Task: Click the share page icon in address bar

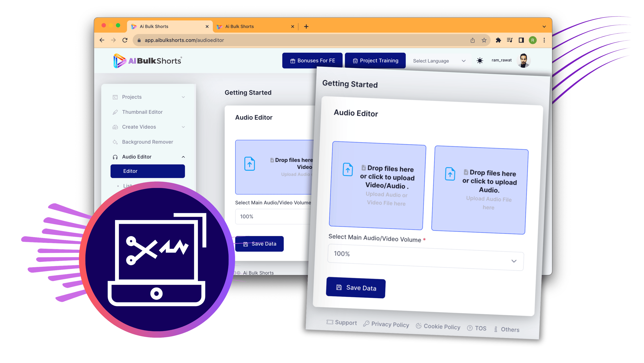Action: [x=472, y=40]
